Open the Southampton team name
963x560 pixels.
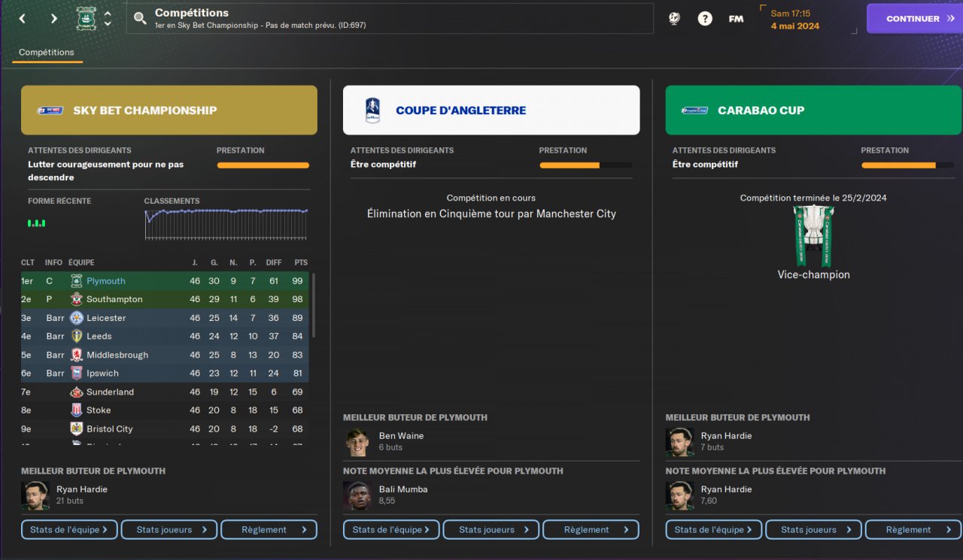click(x=114, y=299)
